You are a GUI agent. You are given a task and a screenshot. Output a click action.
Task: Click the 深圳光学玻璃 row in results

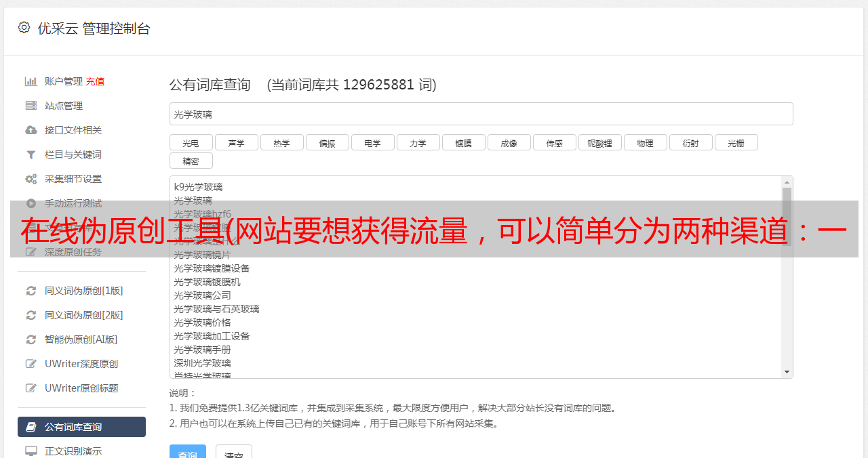tap(202, 363)
